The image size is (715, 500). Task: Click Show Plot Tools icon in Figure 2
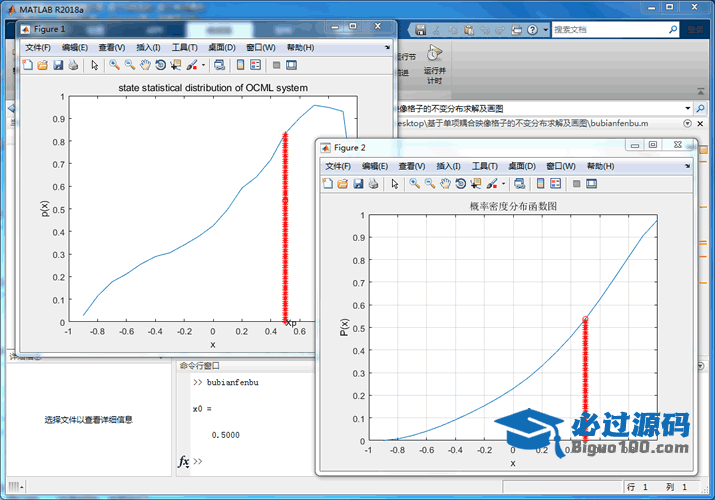point(591,184)
